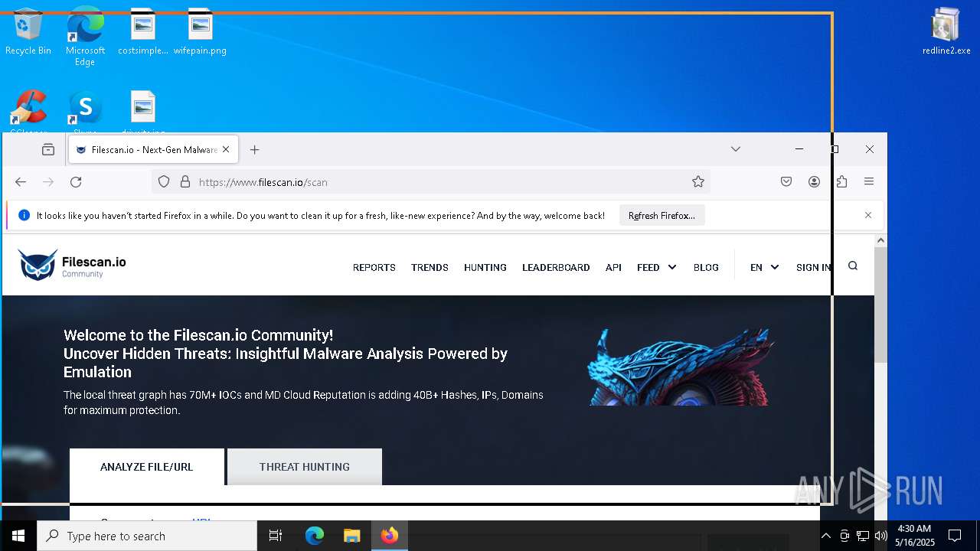Viewport: 980px width, 551px height.
Task: Click SIGN IN link
Action: [813, 267]
